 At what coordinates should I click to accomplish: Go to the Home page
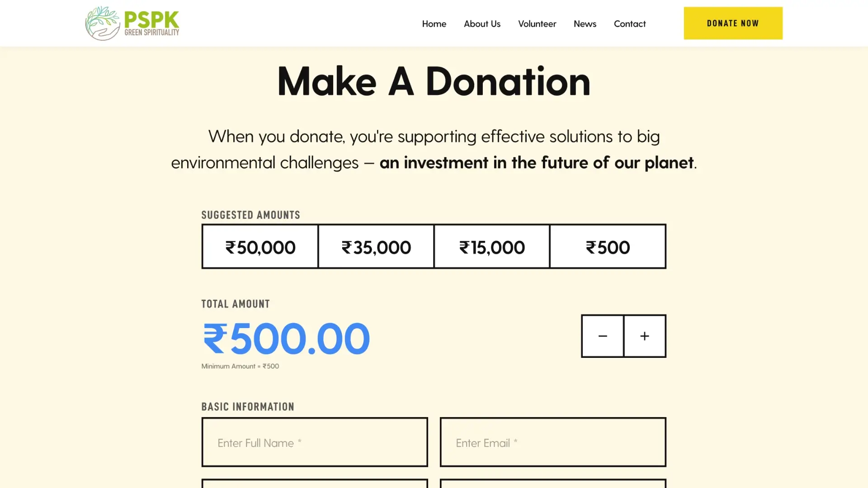pos(434,24)
